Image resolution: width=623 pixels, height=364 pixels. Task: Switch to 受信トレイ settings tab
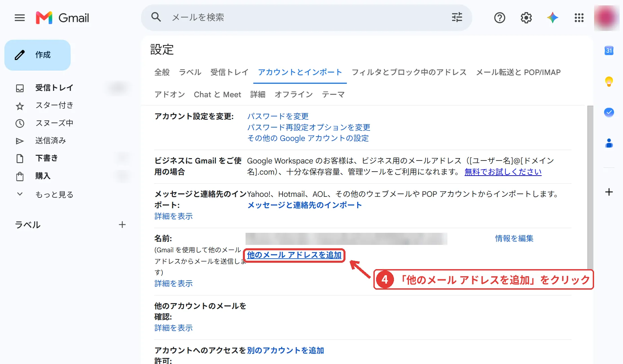tap(229, 72)
